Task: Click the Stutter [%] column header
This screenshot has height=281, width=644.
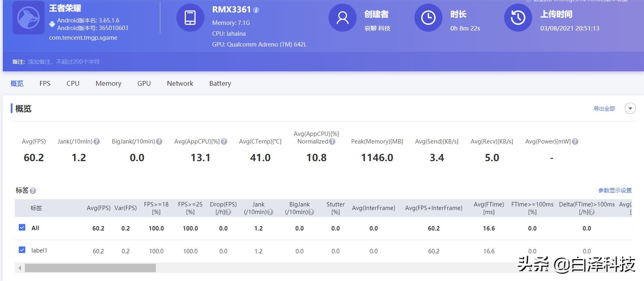Action: point(335,208)
